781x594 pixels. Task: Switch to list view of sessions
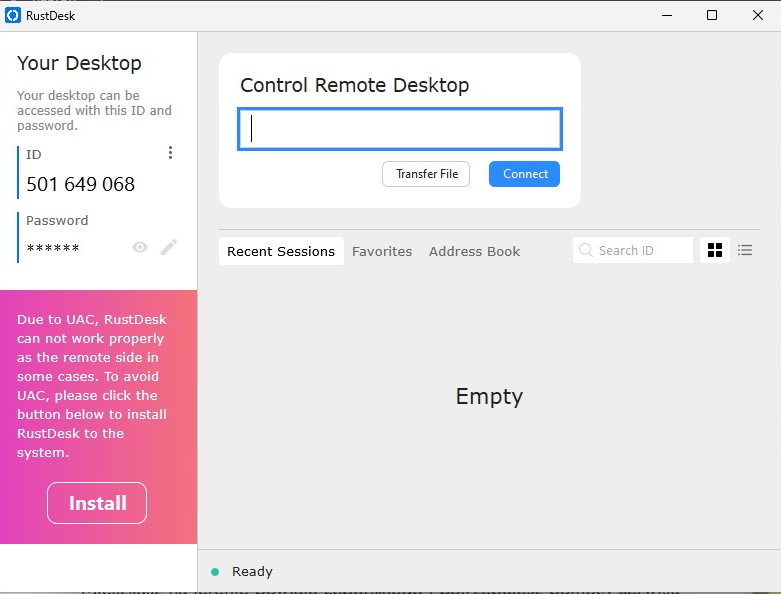click(745, 250)
